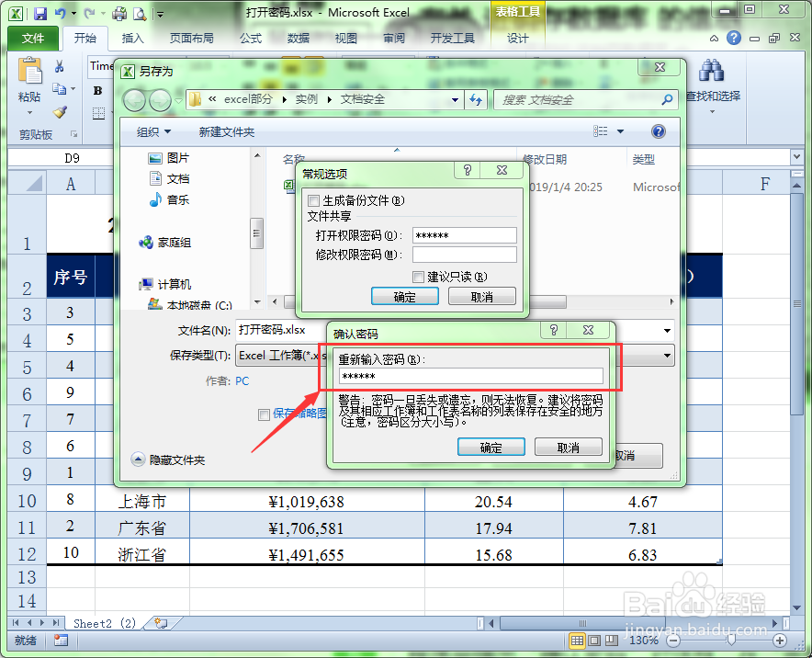Click 修改权限密码 input field
This screenshot has width=812, height=658.
tap(465, 255)
